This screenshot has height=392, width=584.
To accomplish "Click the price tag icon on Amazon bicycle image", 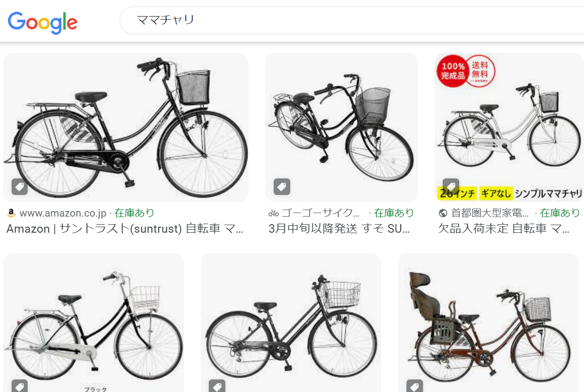I will point(20,186).
